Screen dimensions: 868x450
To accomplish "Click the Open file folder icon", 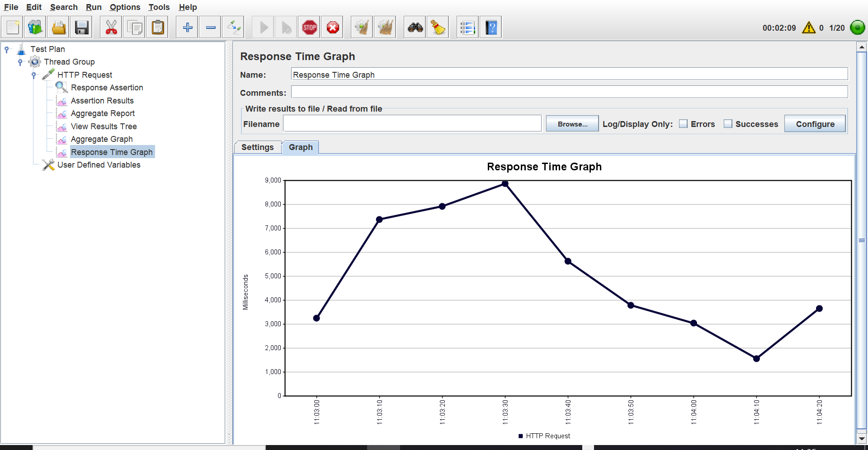I will point(59,28).
